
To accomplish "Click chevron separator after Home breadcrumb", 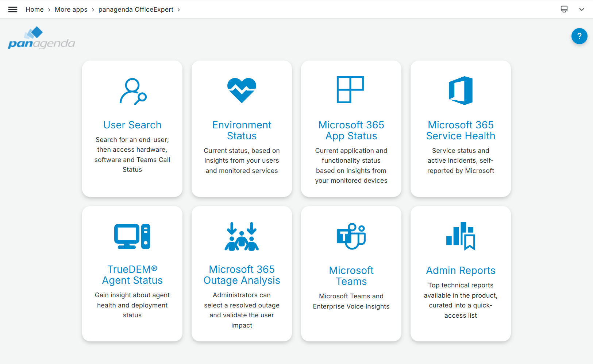I will [49, 10].
